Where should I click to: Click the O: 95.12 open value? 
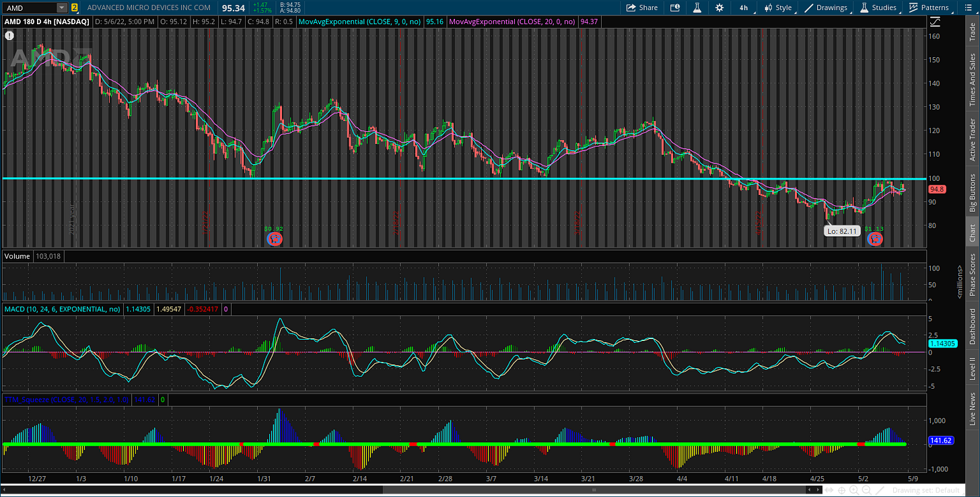[174, 22]
